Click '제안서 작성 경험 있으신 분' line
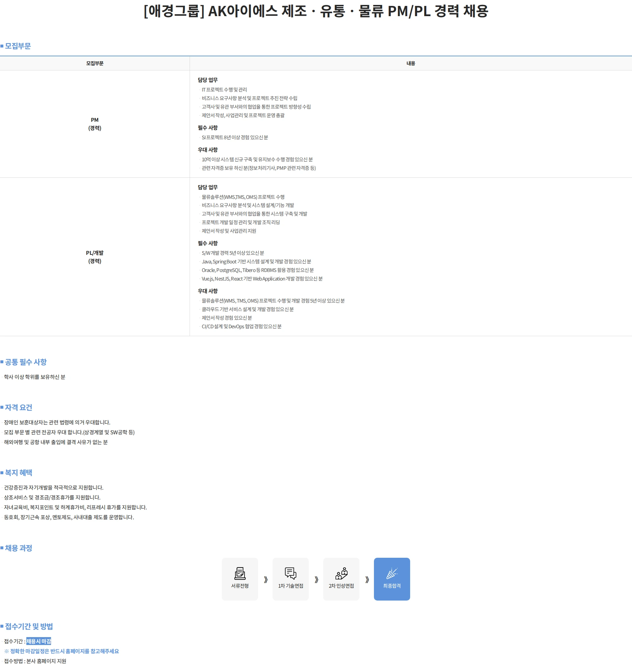 (x=227, y=318)
